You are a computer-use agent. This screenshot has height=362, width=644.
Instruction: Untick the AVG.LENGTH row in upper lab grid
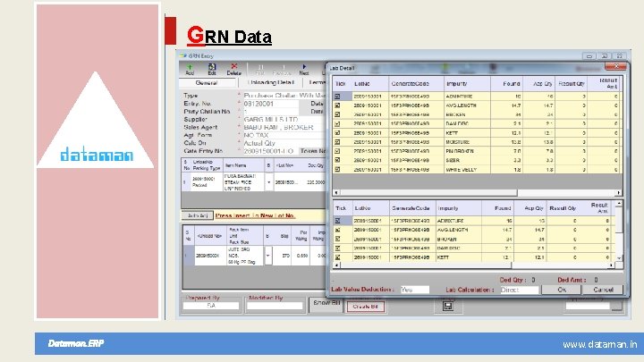tap(337, 105)
